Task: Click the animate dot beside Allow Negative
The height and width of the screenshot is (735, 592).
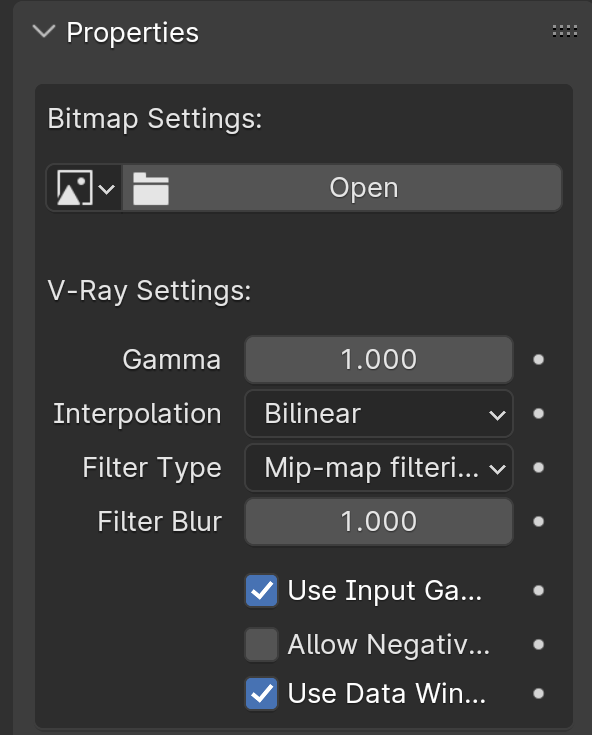Action: 539,645
